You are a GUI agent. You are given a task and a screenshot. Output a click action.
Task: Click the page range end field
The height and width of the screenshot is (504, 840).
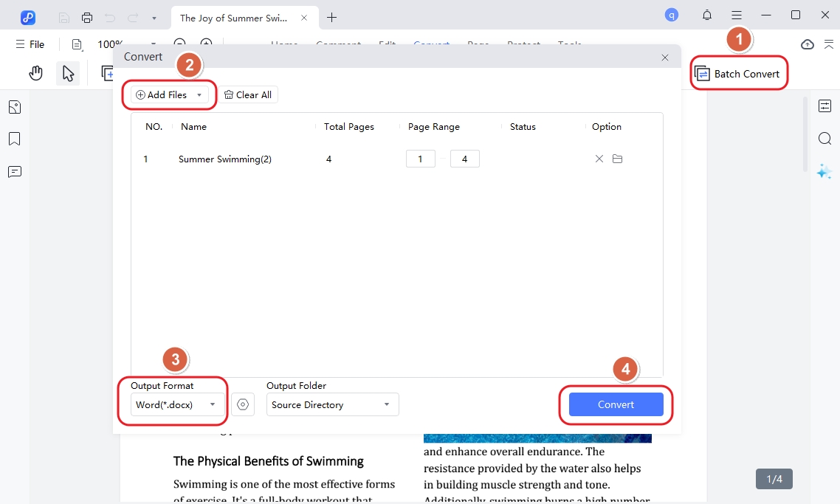(x=464, y=159)
